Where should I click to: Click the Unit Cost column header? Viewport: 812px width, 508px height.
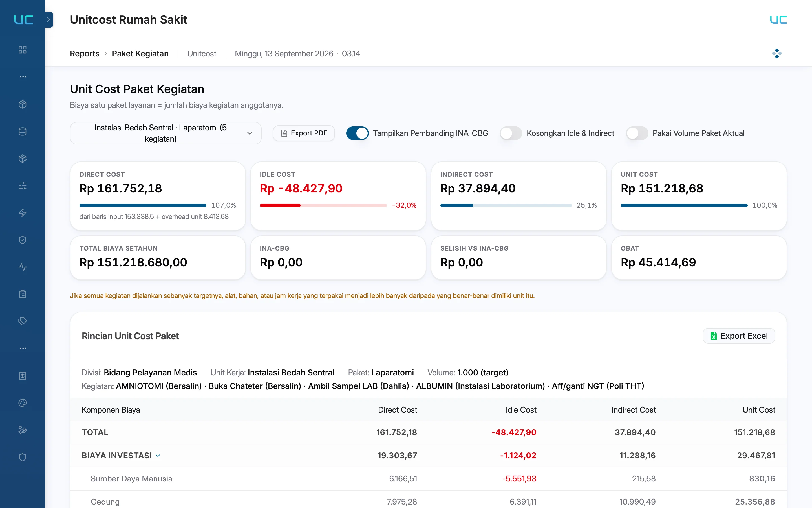click(759, 410)
